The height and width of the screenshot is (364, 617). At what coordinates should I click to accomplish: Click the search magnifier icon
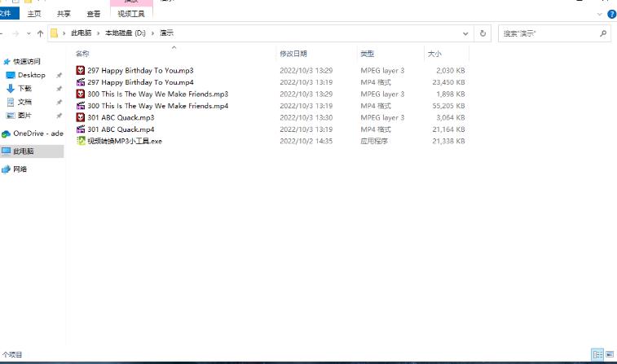tap(603, 33)
